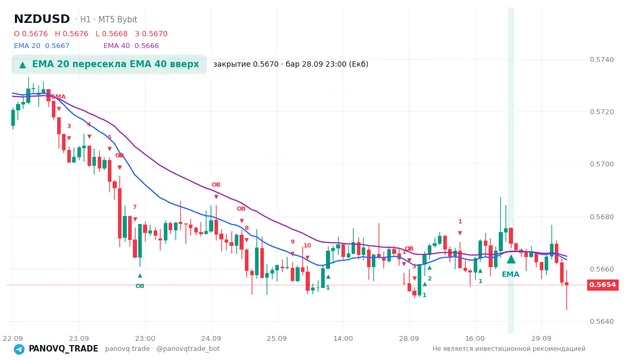Click the 0.5720 price axis label

point(602,112)
